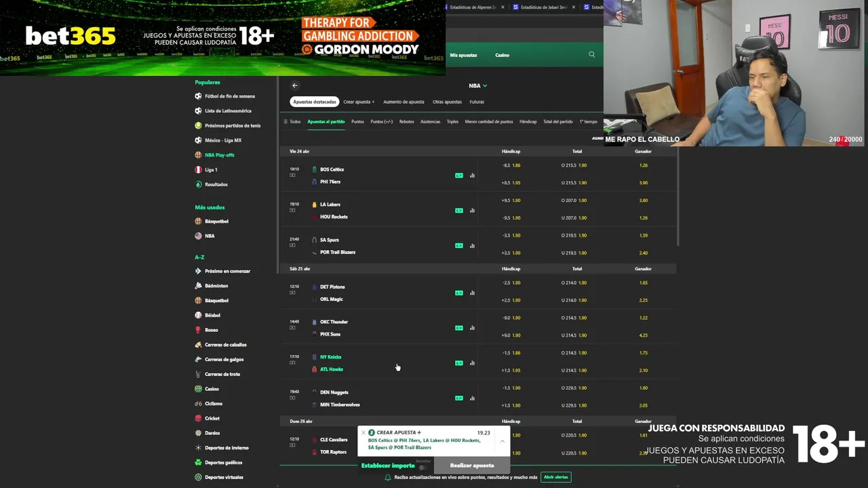
Task: Click the live stream icon under 19:10
Action: tap(292, 210)
